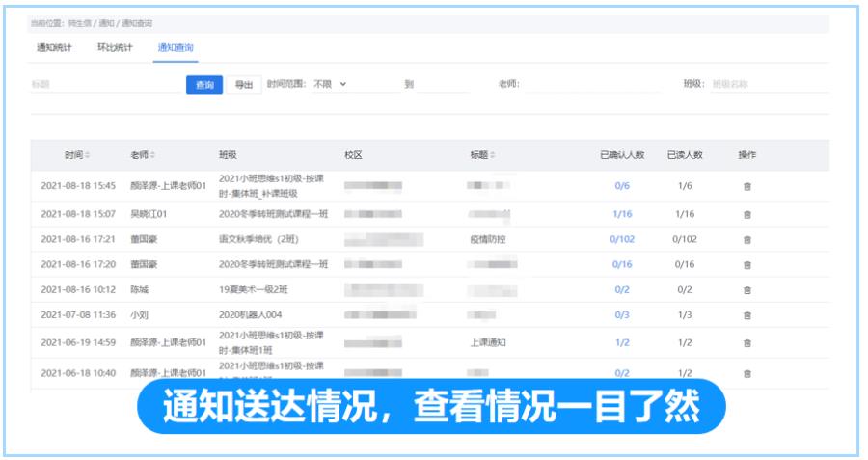Click the blue 查询 button

click(204, 85)
